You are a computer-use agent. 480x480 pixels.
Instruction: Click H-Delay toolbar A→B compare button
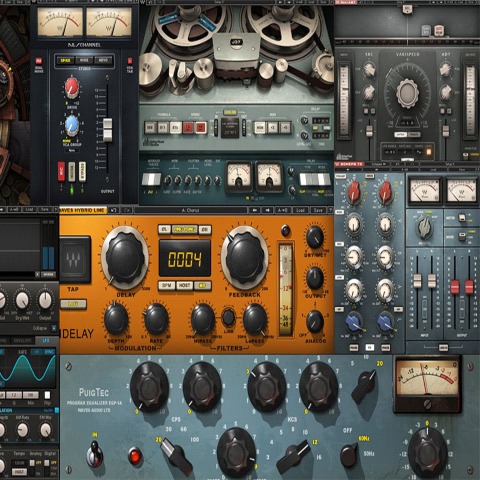pos(283,210)
